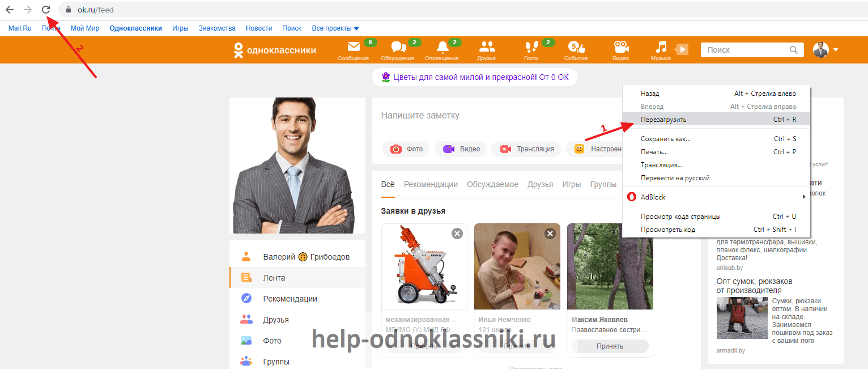Screen dimensions: 868x369
Task: Click the browser reload button
Action: coord(46,10)
